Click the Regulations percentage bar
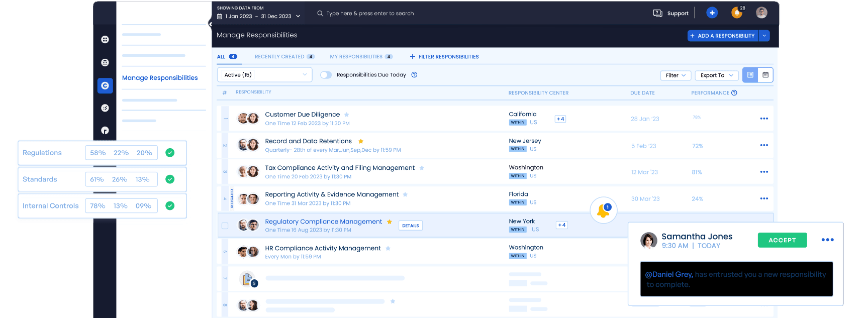The height and width of the screenshot is (318, 868). (121, 153)
